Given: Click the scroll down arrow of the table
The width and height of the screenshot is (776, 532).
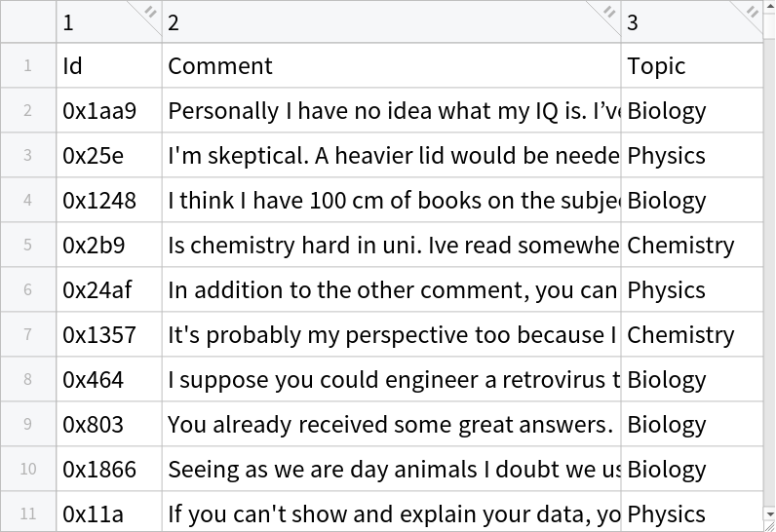Looking at the screenshot, I should (x=769, y=512).
